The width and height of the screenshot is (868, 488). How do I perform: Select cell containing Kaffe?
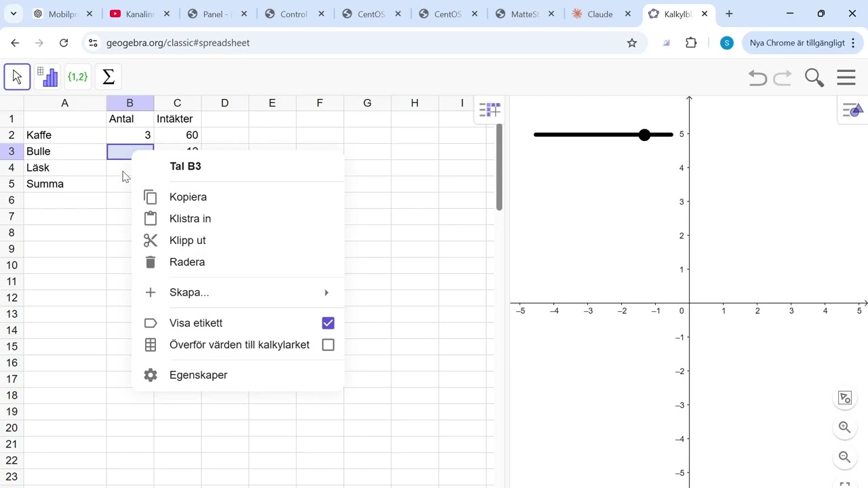65,135
